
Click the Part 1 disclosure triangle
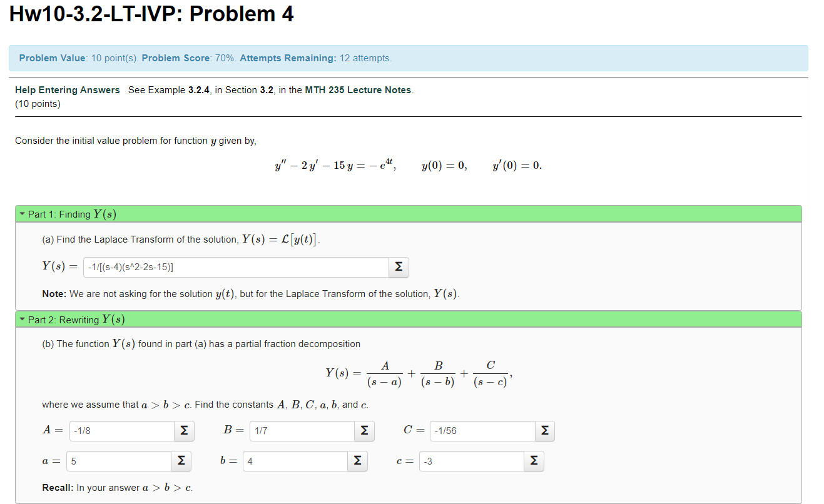[x=22, y=213]
